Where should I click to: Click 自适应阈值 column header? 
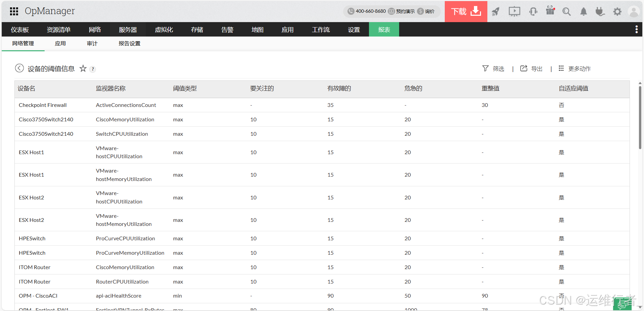(574, 88)
